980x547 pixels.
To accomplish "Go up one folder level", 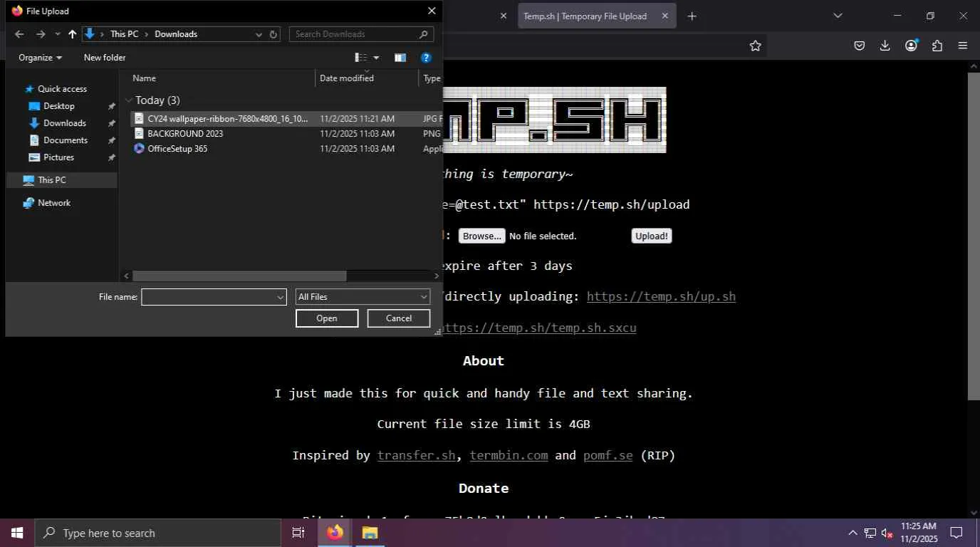I will 72,34.
